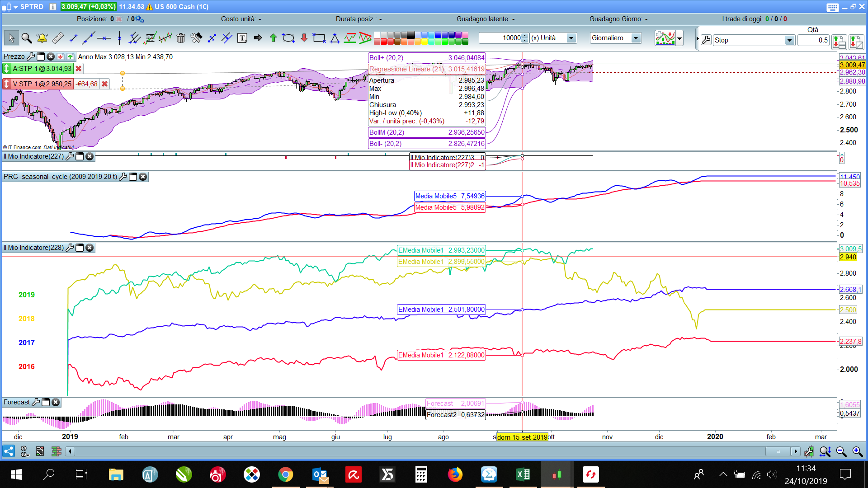The width and height of the screenshot is (868, 488).
Task: Click the trash can delete-objects icon
Action: coord(181,38)
